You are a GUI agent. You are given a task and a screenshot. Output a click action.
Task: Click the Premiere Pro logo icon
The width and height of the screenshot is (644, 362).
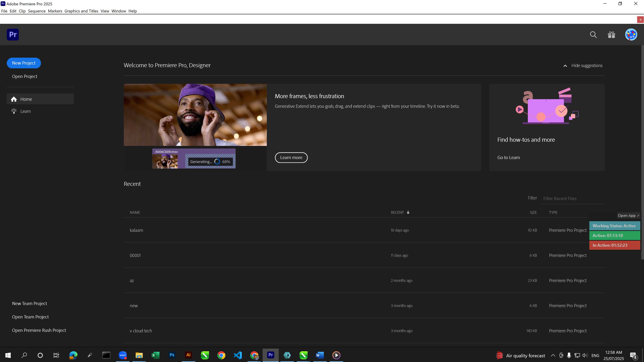click(13, 35)
